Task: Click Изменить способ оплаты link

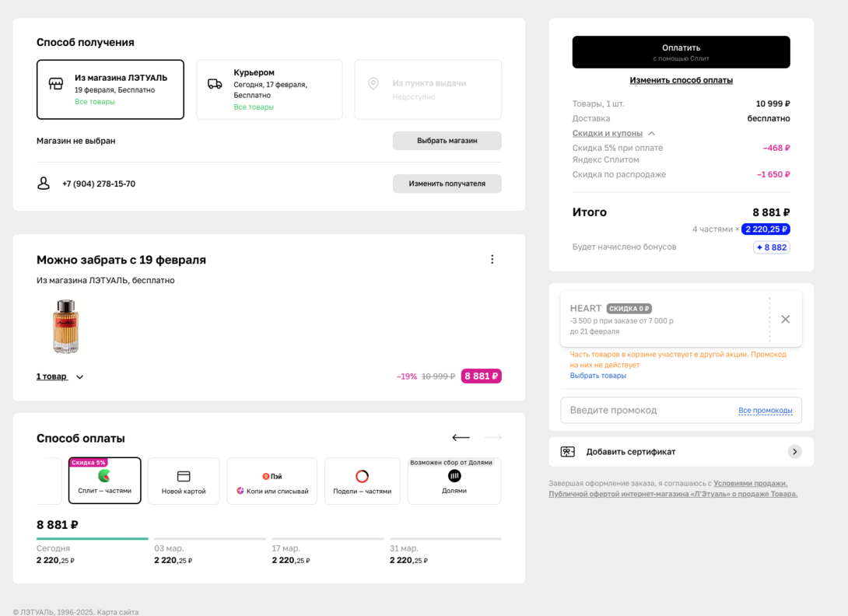Action: pyautogui.click(x=681, y=80)
